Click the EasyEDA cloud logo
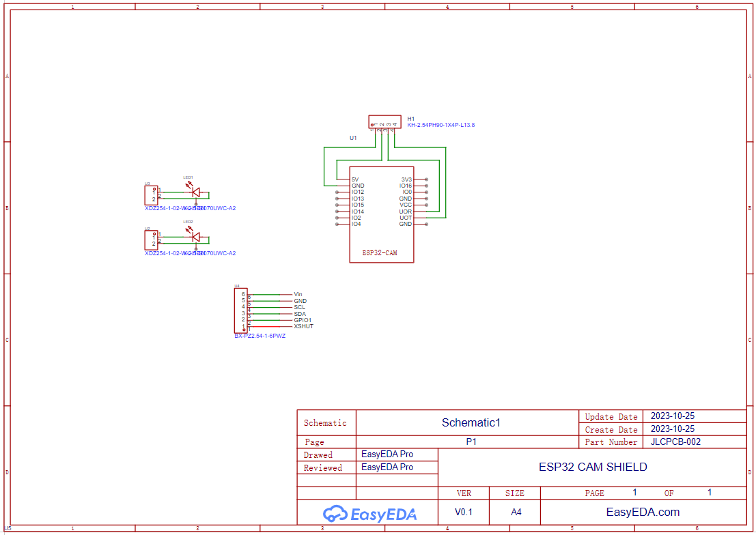The image size is (756, 535). click(337, 512)
